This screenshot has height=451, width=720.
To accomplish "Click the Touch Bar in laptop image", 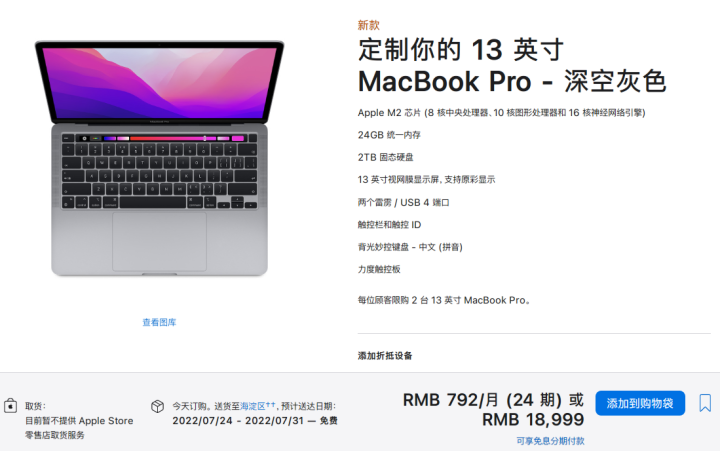I will point(160,138).
